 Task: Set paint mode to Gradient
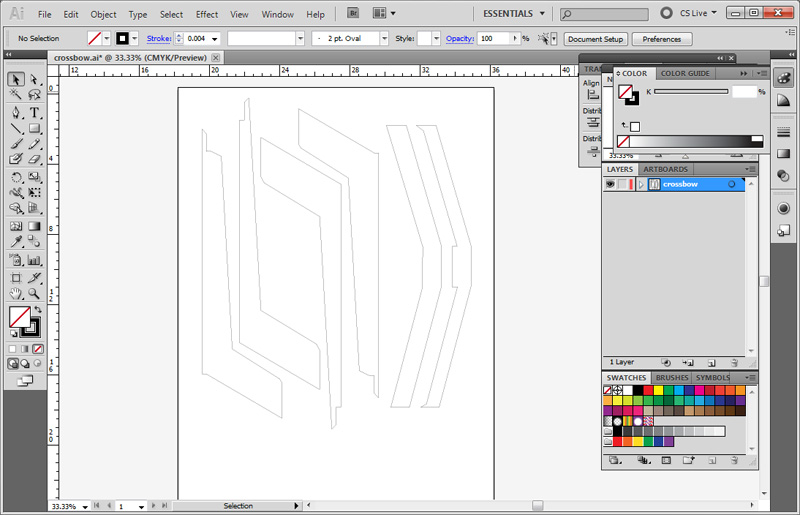[x=25, y=349]
